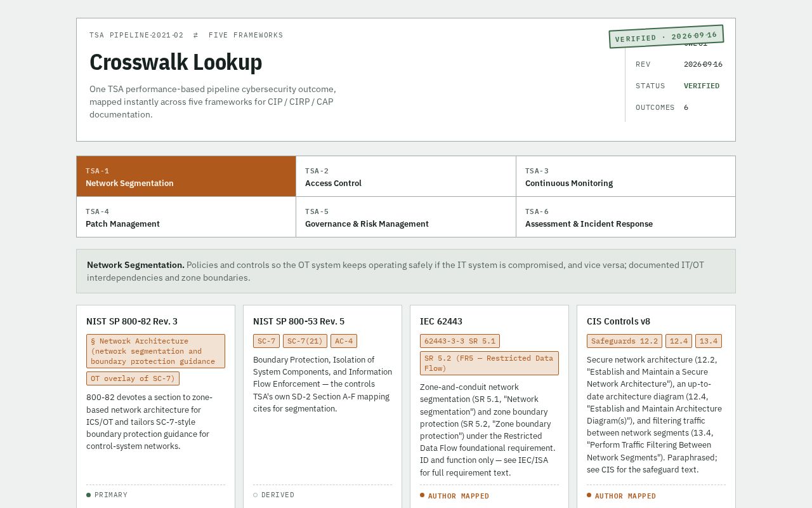Click the swap arrows icon beside FIVE FRAMEWORKS
Viewport: 812px width, 508px height.
195,35
